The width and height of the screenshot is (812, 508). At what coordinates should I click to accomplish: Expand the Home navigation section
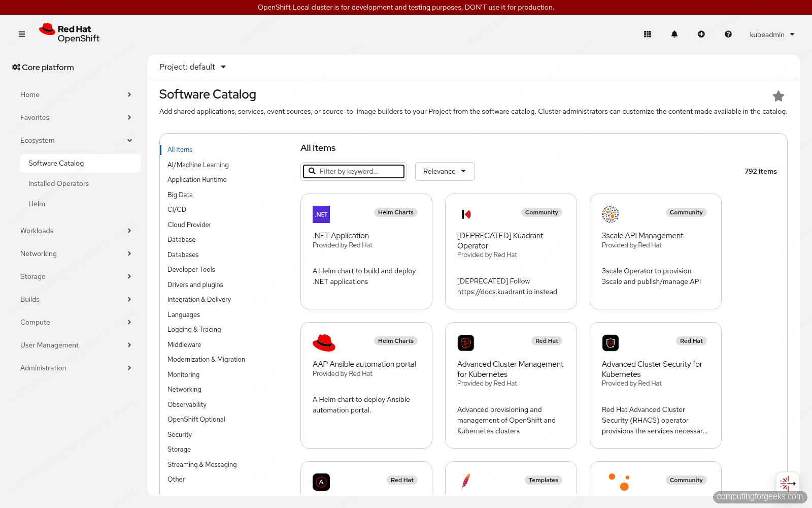(76, 94)
